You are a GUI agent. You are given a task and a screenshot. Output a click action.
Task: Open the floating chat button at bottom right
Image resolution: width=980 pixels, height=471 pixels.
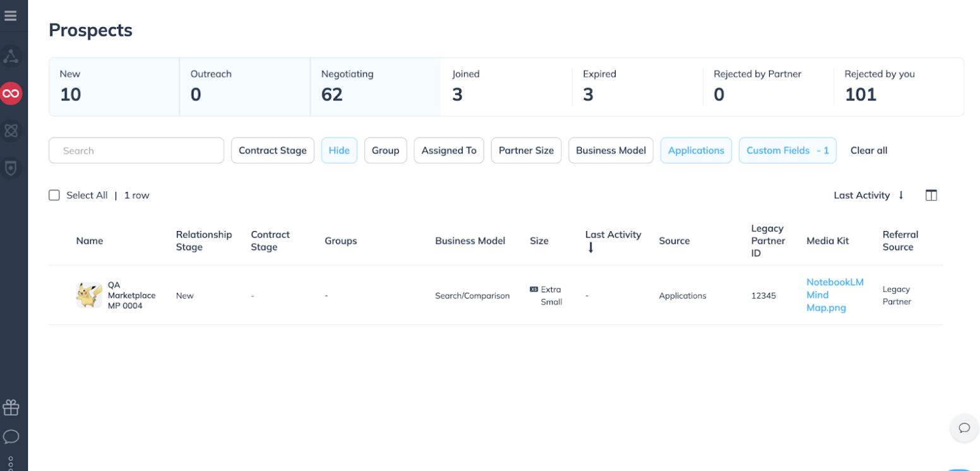(964, 428)
